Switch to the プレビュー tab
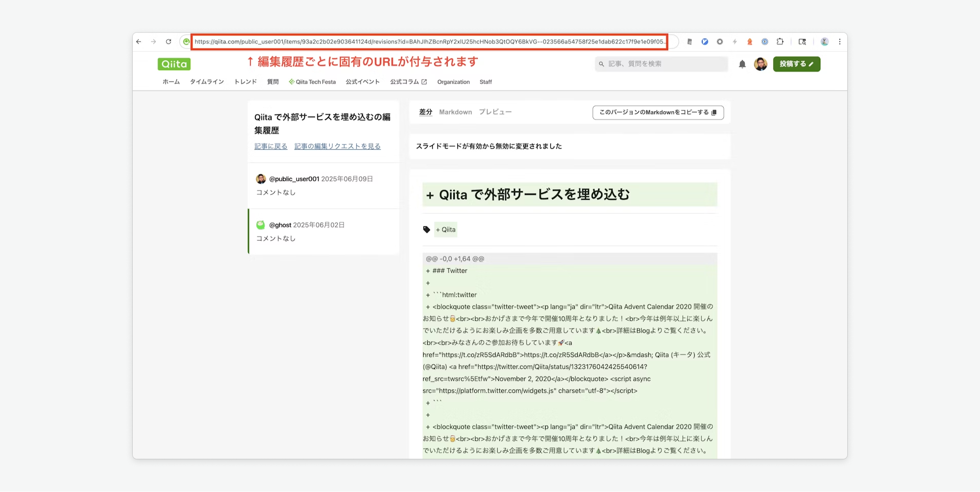Screen dimensions: 980x492 pyautogui.click(x=495, y=112)
